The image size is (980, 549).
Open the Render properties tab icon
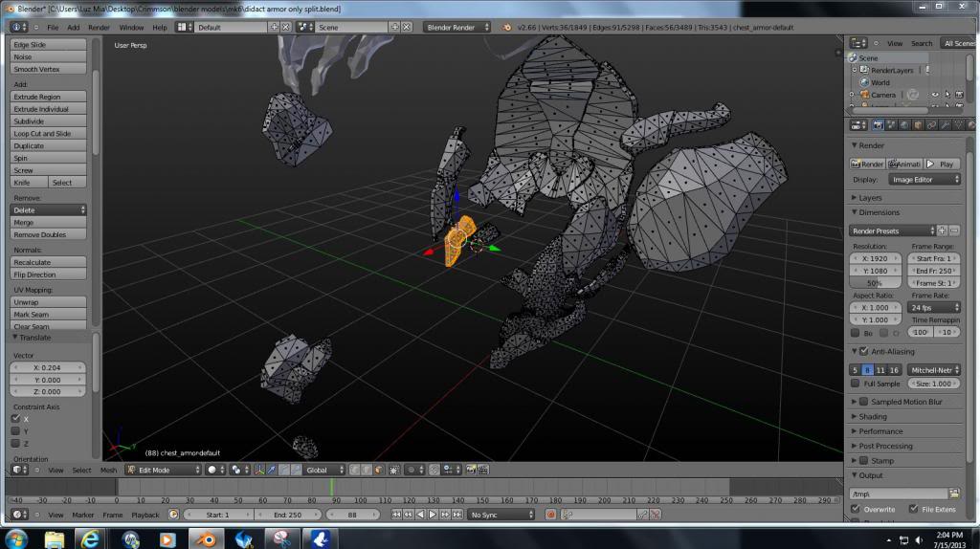[x=878, y=125]
